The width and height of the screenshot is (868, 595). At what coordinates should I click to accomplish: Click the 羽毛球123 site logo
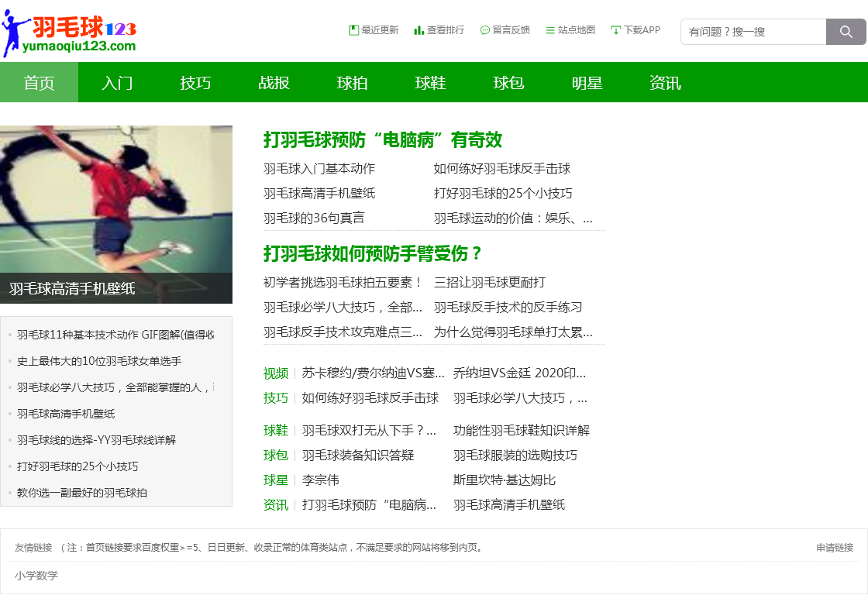pos(69,33)
